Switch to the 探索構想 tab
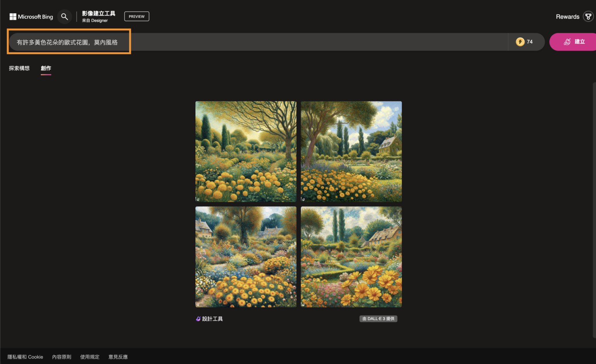Screen dimensions: 596x364 [x=19, y=68]
